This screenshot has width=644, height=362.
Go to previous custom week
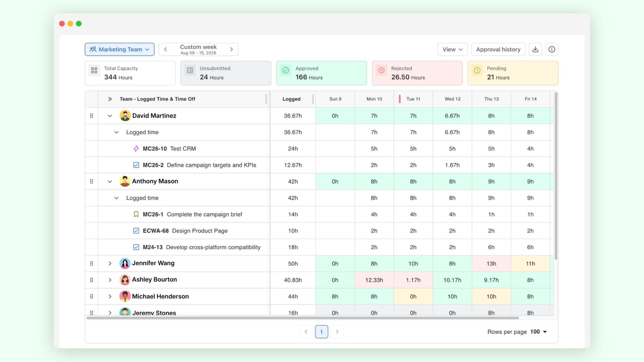pyautogui.click(x=165, y=49)
